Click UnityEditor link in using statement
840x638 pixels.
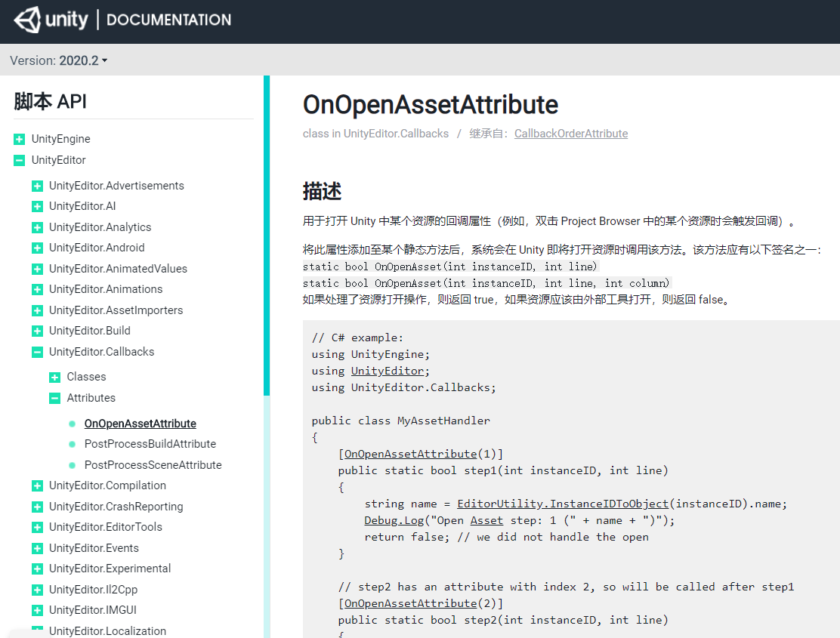[388, 371]
